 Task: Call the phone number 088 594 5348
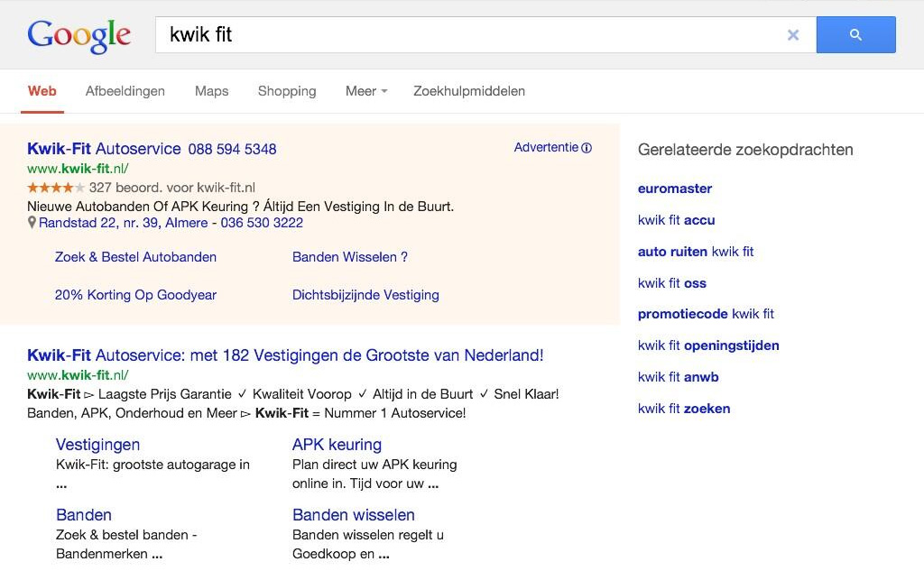[x=232, y=149]
